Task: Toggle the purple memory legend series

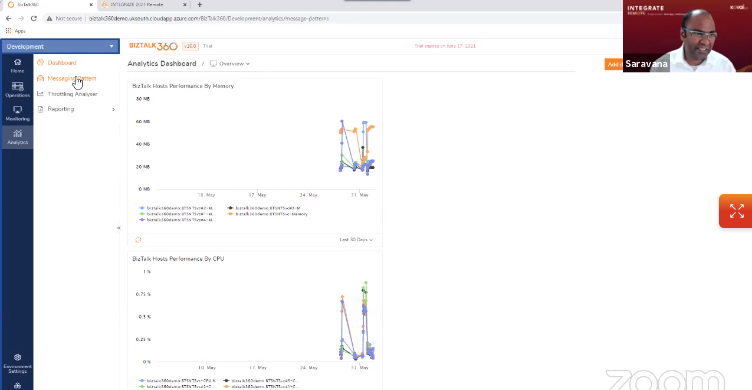Action: (177, 220)
